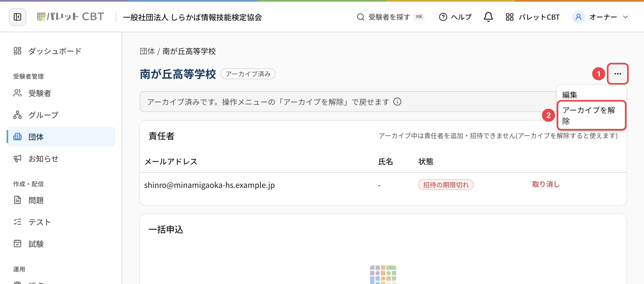
Task: Select 団体 in the sidebar
Action: 61,137
